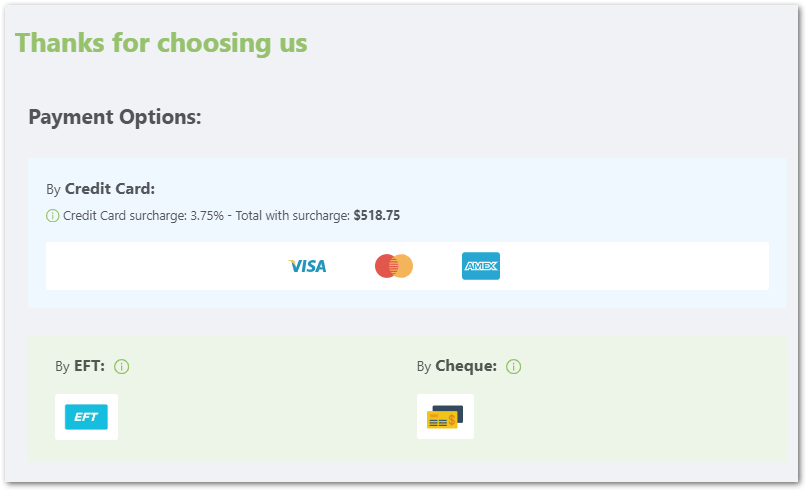Open the EFT payment icon button

coord(86,417)
